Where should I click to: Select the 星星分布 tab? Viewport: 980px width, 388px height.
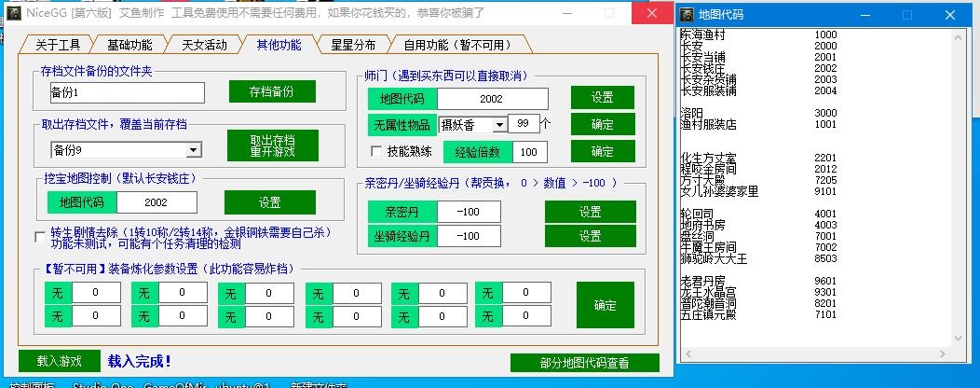[353, 44]
